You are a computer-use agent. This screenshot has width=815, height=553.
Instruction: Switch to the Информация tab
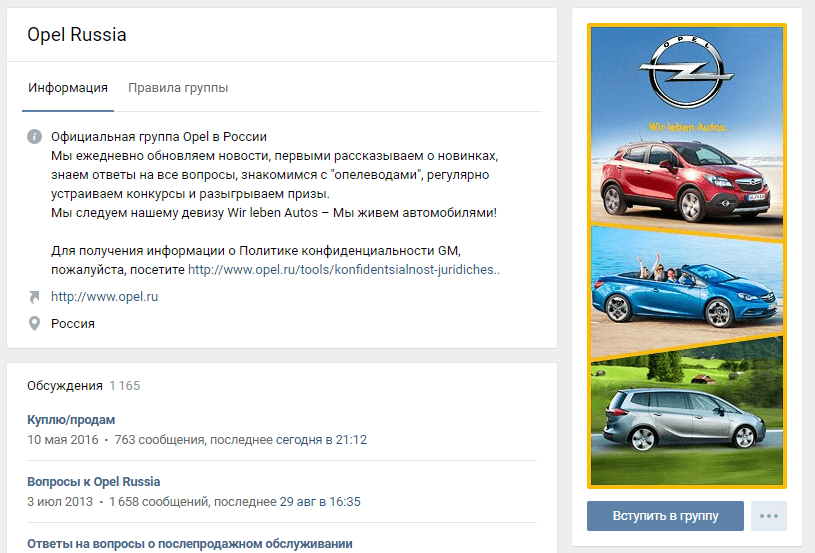[68, 88]
